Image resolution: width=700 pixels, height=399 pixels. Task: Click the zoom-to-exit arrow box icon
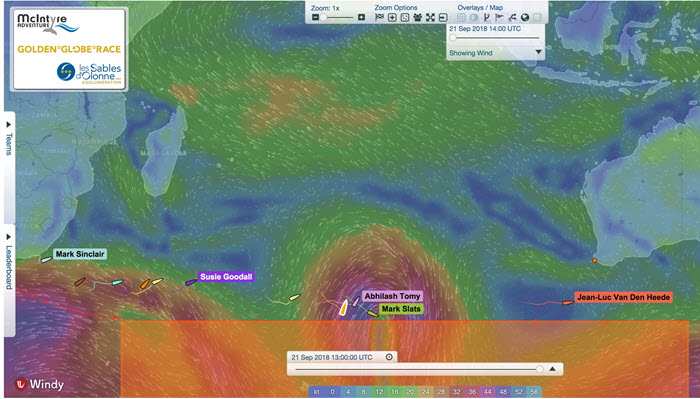point(443,17)
